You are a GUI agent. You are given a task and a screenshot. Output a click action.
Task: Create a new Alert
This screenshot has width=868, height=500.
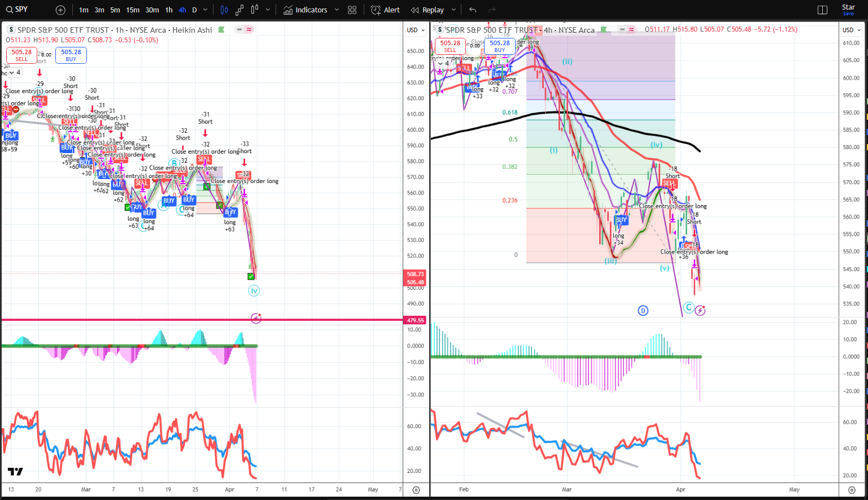tap(385, 10)
